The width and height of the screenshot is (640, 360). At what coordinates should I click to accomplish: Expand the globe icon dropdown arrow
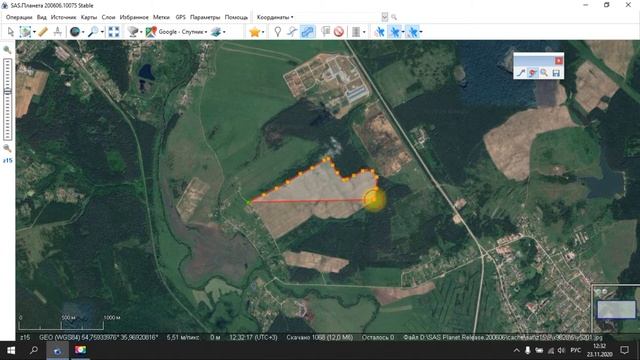coord(83,32)
